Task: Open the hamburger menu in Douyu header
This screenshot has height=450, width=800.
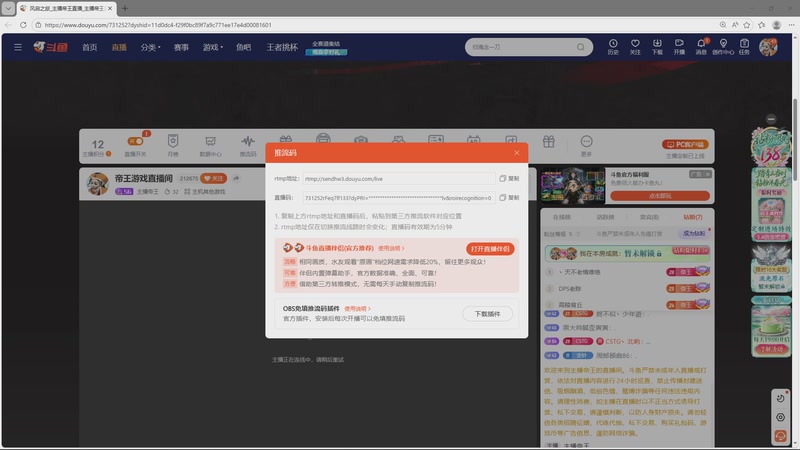Action: [x=18, y=47]
